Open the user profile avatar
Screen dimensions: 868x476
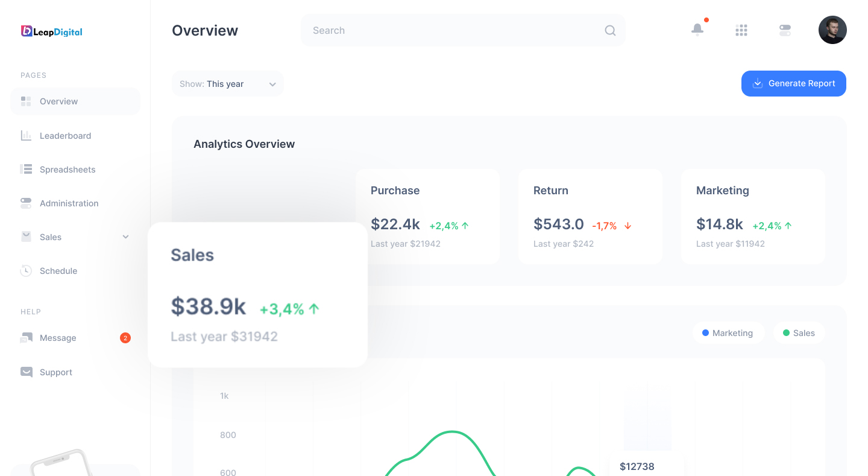[x=832, y=30]
